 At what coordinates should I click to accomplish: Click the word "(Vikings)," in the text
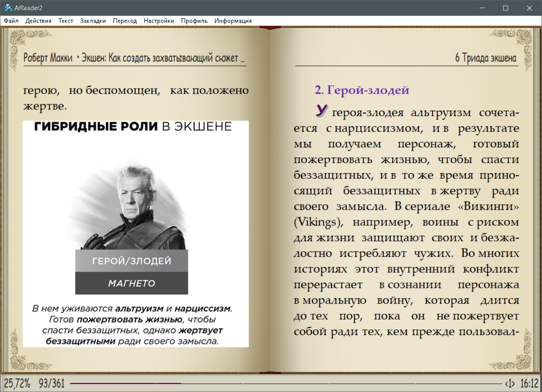(x=319, y=222)
